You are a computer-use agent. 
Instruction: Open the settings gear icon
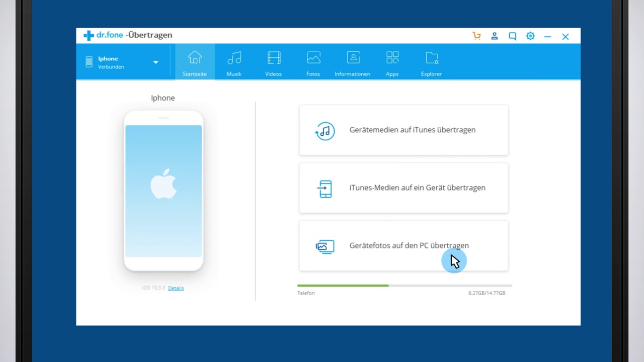(x=530, y=36)
